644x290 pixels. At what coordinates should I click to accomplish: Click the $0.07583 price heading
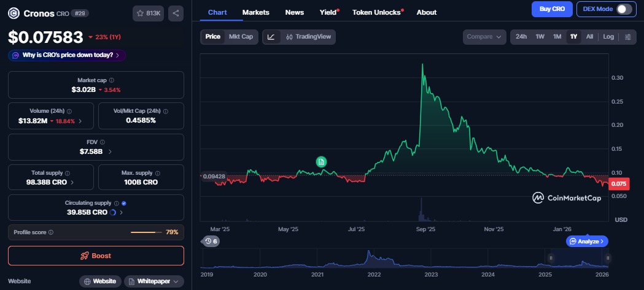(45, 37)
